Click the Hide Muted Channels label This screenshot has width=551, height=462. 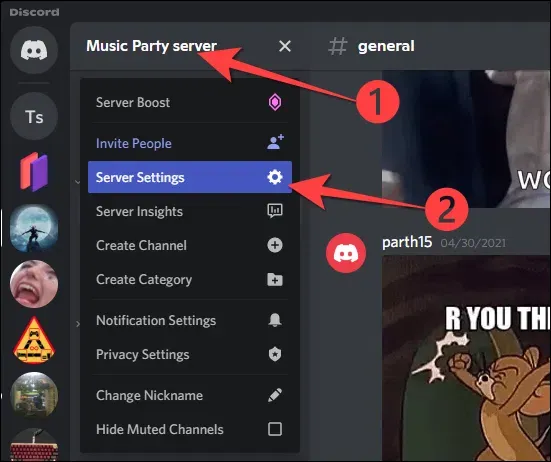[x=160, y=429]
